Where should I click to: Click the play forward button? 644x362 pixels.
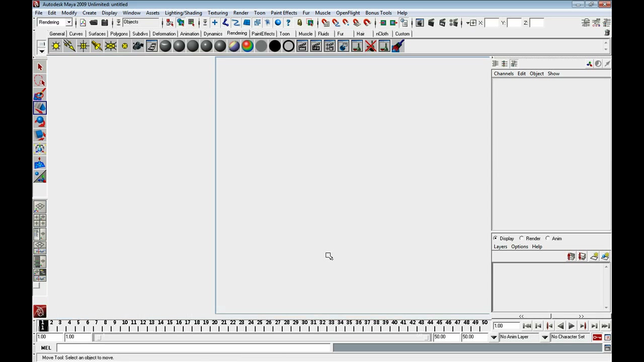(572, 326)
